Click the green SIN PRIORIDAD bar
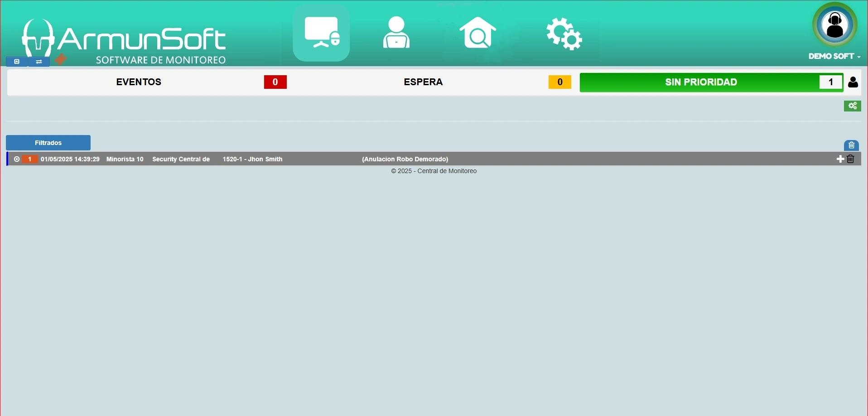 (700, 82)
